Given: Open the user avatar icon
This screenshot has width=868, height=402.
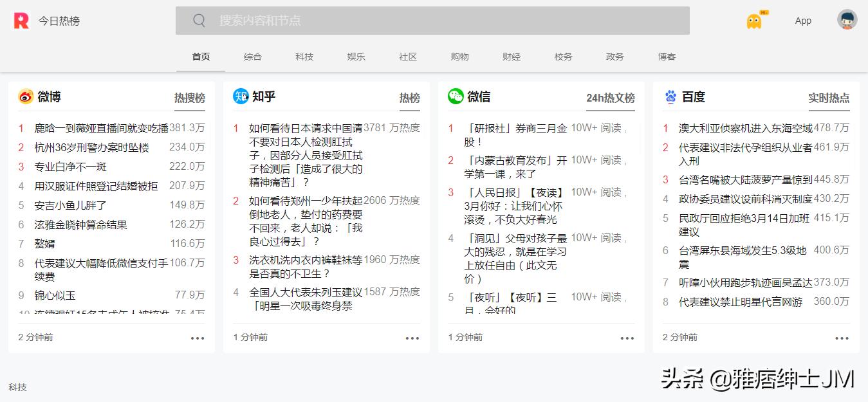Looking at the screenshot, I should point(847,19).
